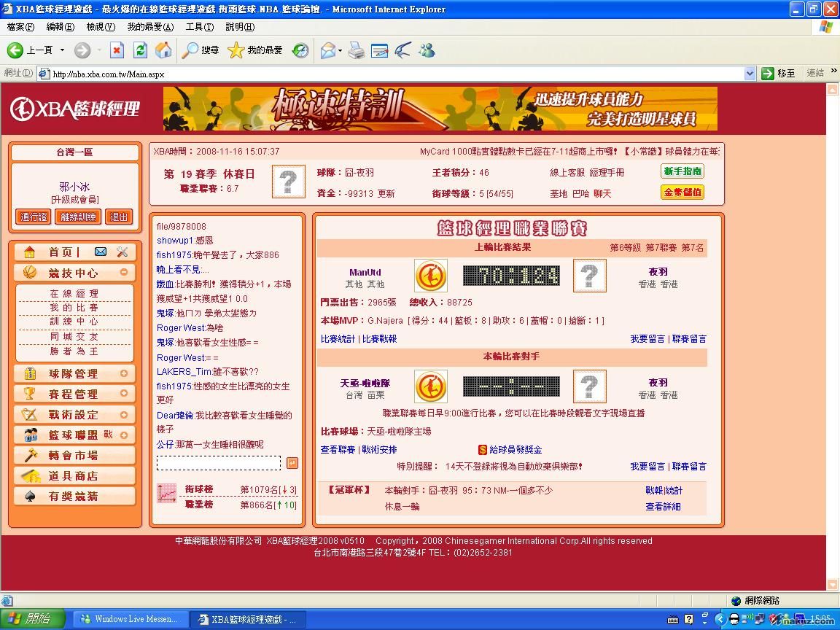Click the Print toolbar icon
840x630 pixels.
click(x=356, y=50)
